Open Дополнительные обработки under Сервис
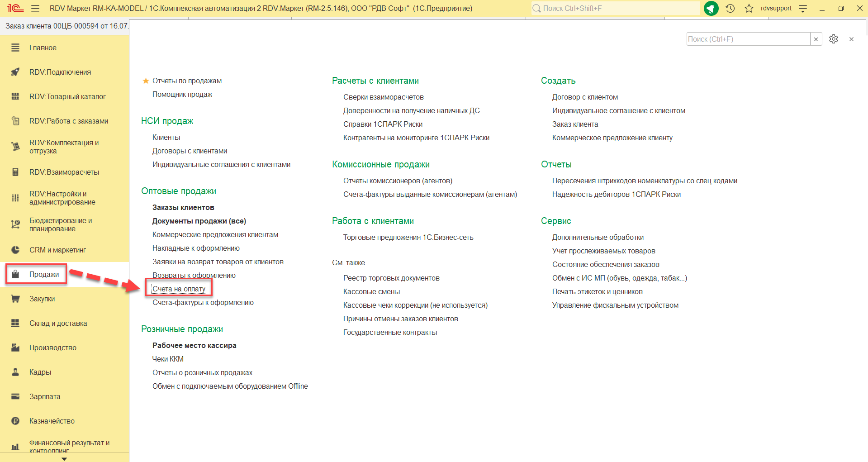Screen dimensions: 868x462 [x=598, y=237]
